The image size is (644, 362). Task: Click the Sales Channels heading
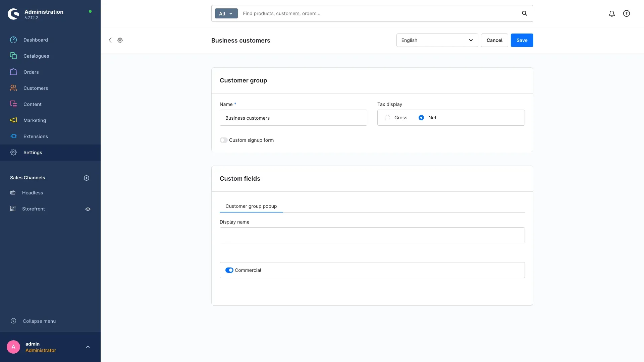[x=28, y=178]
